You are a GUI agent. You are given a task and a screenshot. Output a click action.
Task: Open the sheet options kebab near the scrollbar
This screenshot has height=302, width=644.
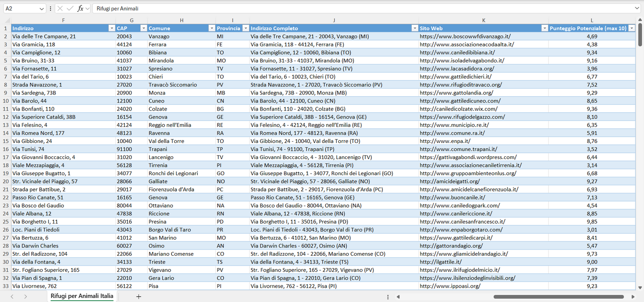click(x=387, y=296)
